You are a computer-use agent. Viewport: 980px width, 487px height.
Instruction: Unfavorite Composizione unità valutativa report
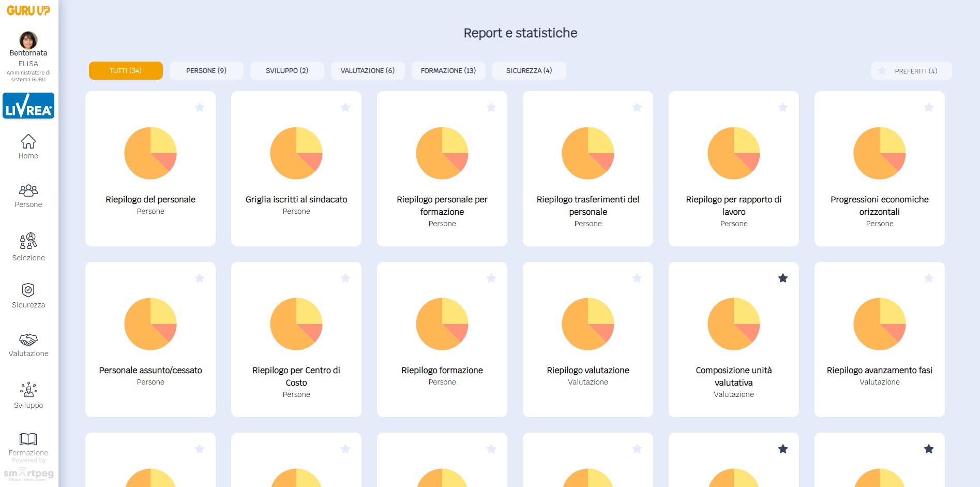pyautogui.click(x=783, y=278)
